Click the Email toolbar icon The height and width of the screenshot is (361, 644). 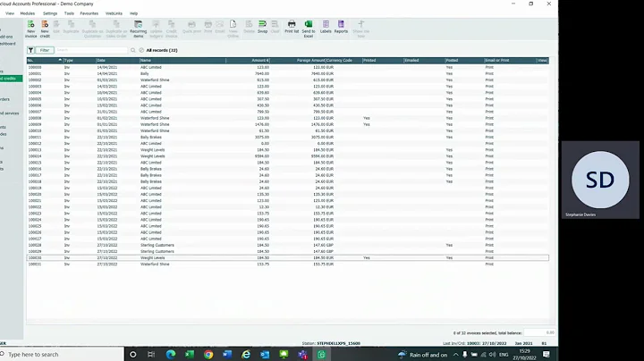220,27
